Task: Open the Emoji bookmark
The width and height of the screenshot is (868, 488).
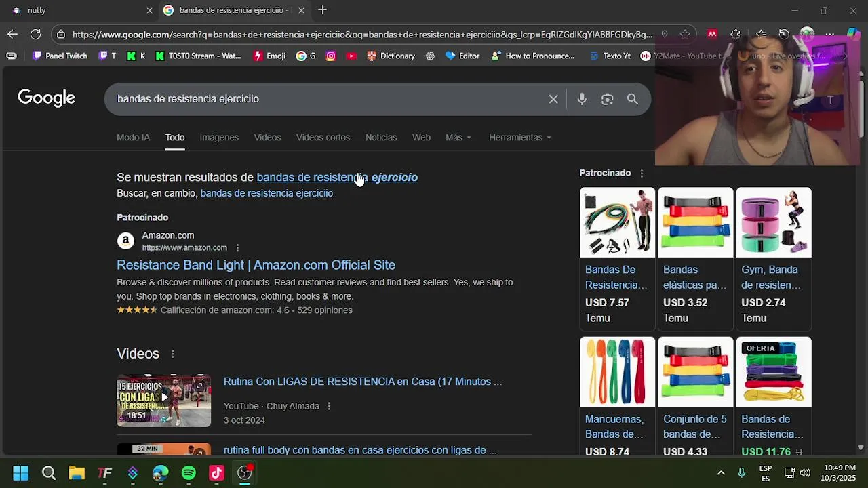Action: click(x=269, y=56)
